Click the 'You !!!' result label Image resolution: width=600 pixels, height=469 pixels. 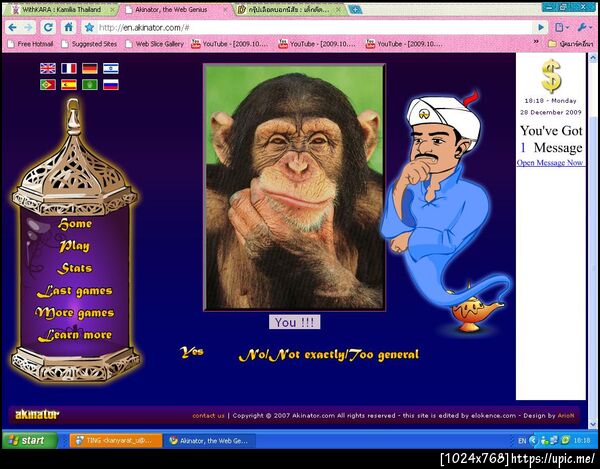tap(295, 322)
